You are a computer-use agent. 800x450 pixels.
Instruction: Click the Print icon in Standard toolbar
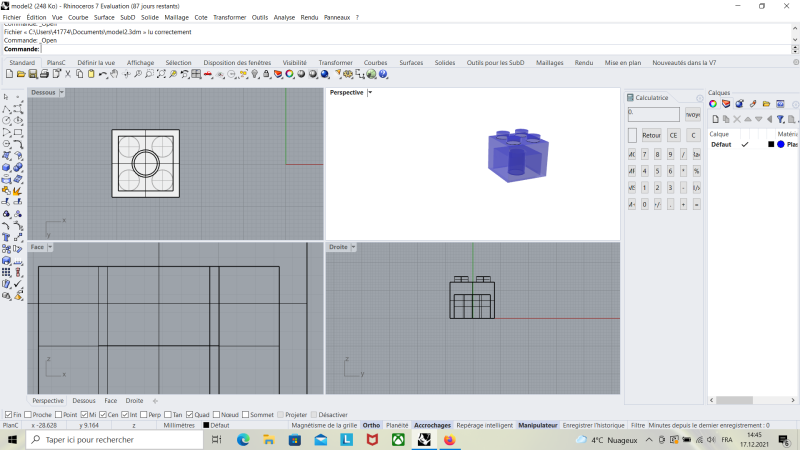[x=43, y=74]
